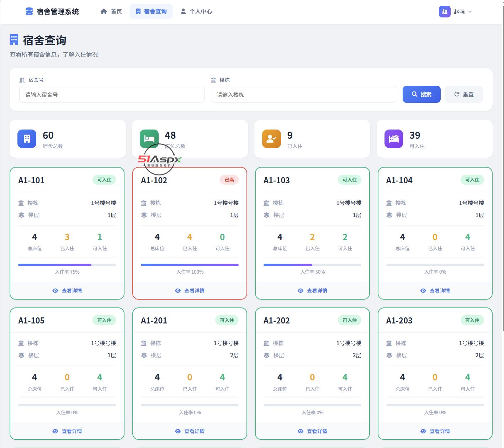The width and height of the screenshot is (504, 448).
Task: Click the large building icon beside the 宿舍查询 heading
Action: coord(14,40)
